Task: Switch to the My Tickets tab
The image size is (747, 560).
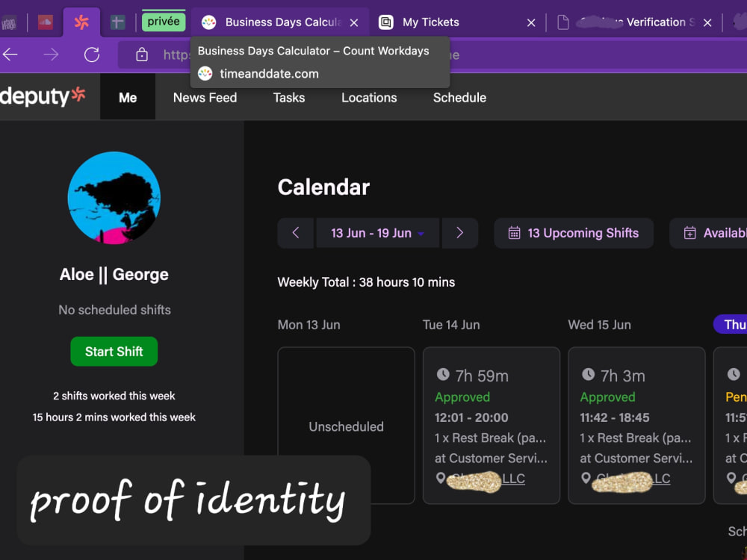Action: point(430,22)
